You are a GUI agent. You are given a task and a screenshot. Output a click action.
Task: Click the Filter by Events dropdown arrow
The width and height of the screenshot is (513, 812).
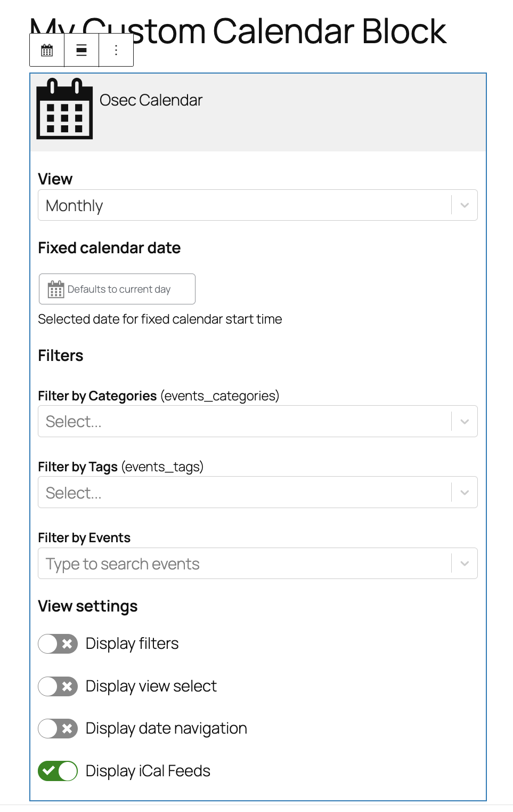tap(465, 564)
